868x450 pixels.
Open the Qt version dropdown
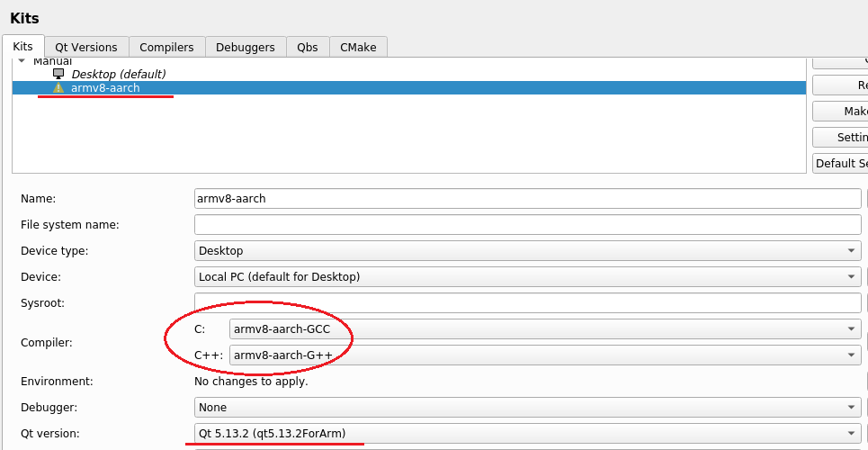click(528, 434)
